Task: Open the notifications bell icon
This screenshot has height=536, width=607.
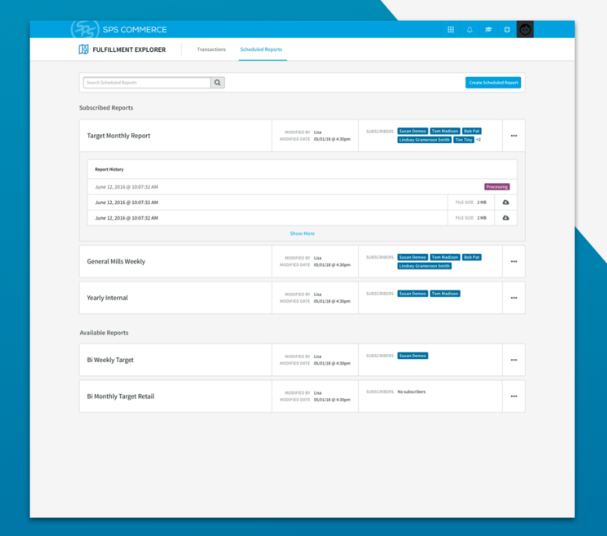Action: click(470, 29)
